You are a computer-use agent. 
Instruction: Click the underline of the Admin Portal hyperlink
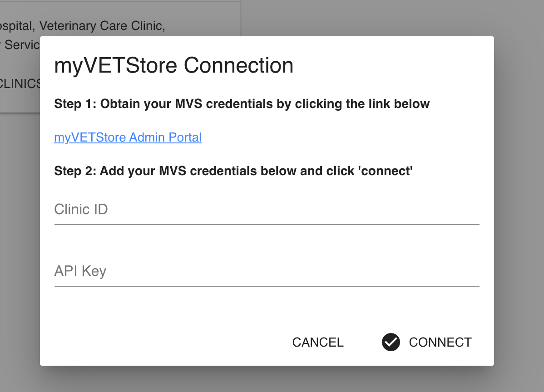pos(128,144)
